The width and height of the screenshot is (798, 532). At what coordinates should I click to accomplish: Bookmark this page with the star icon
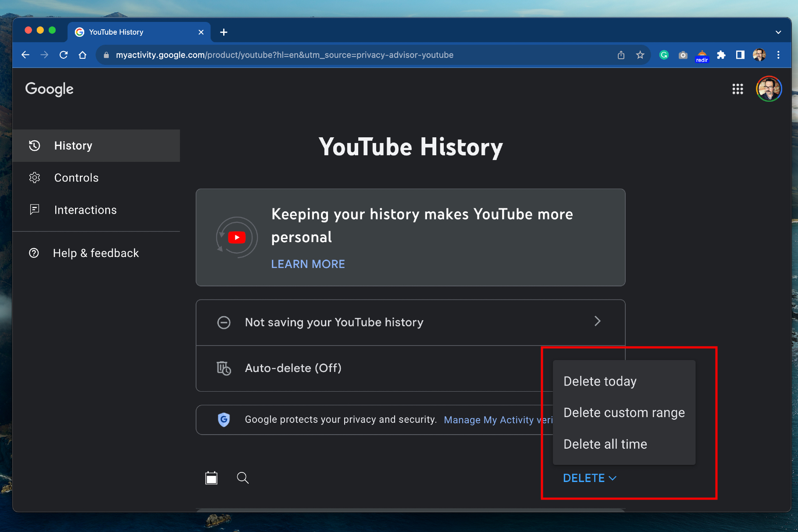point(640,55)
